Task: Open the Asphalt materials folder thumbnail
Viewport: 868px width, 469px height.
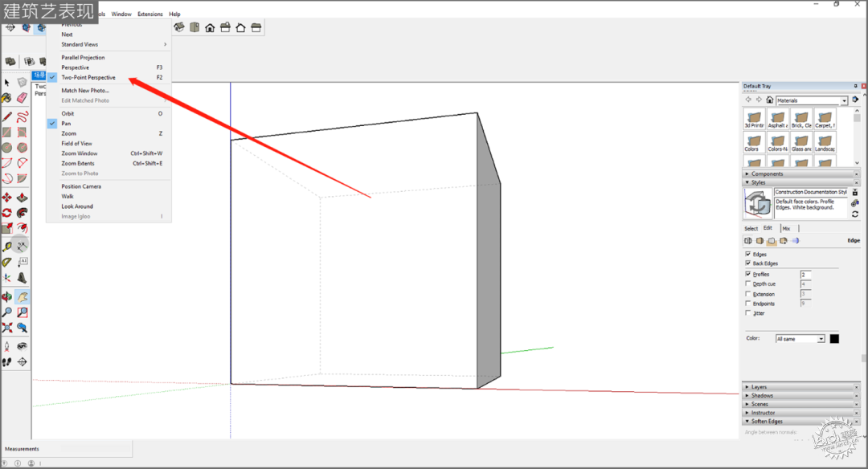Action: coord(777,120)
